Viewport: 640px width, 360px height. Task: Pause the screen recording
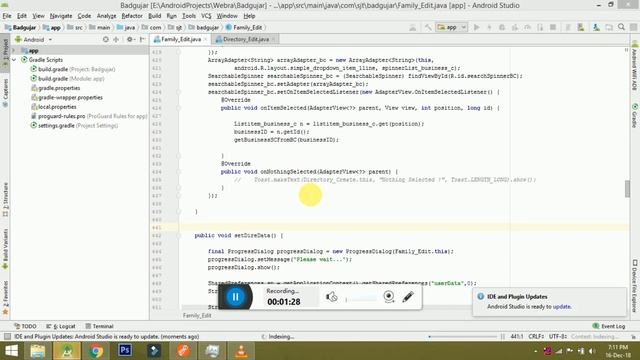236,297
